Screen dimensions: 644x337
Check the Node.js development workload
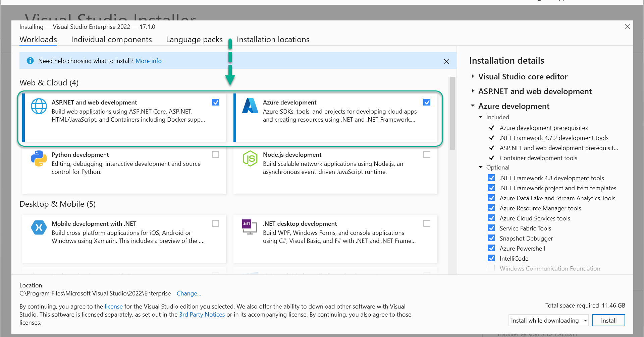[x=427, y=154]
